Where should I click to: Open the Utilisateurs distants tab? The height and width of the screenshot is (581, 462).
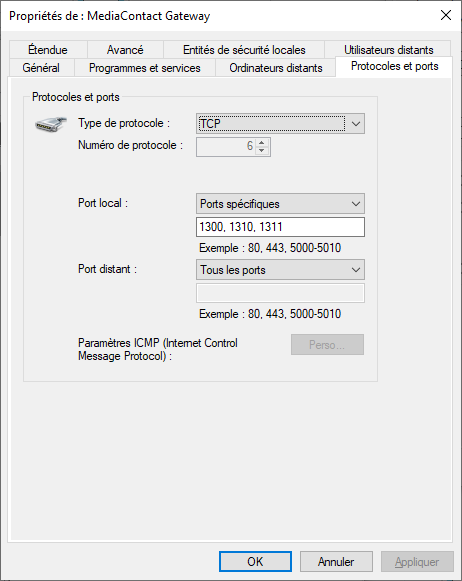(x=388, y=50)
